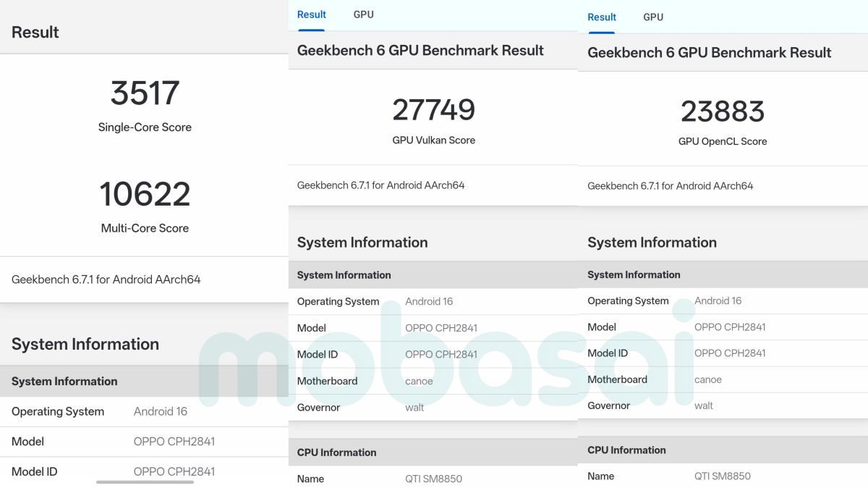Click Geekbench 6 GPU Benchmark Result heading, OpenCL panel
Viewport: 868px width, 488px height.
(710, 53)
